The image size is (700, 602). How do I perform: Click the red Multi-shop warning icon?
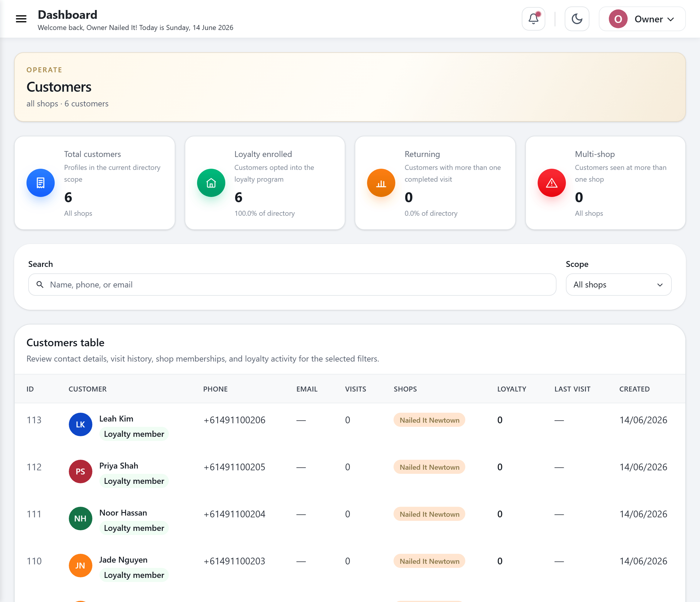[x=552, y=183]
